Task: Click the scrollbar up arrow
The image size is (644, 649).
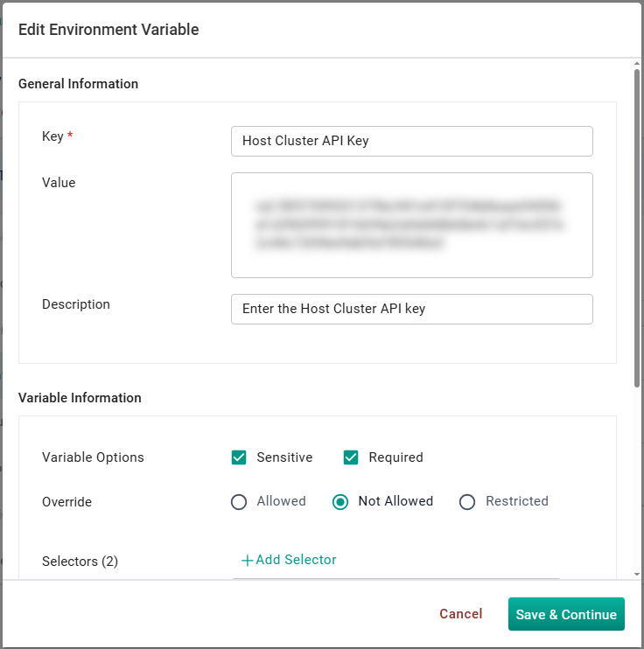Action: point(636,64)
